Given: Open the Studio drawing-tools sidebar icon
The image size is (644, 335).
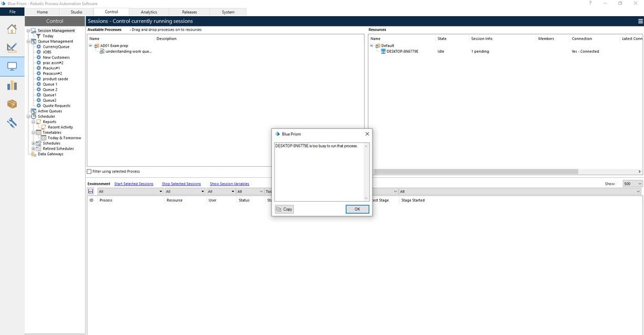Looking at the screenshot, I should [12, 48].
